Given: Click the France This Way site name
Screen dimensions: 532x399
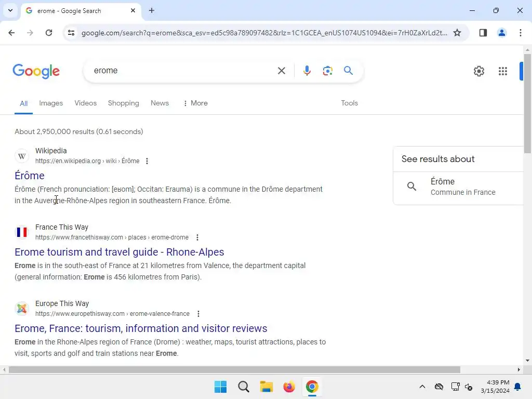Looking at the screenshot, I should click(62, 227).
